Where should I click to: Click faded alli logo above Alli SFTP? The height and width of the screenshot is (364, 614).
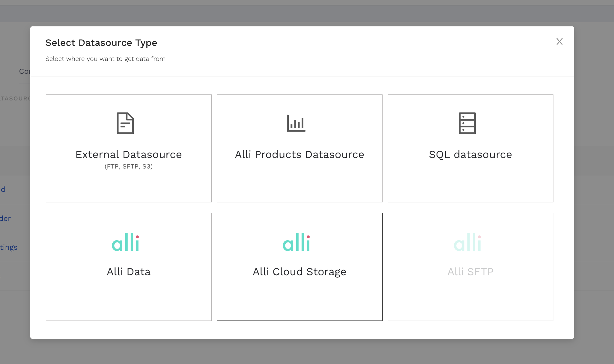click(x=467, y=242)
